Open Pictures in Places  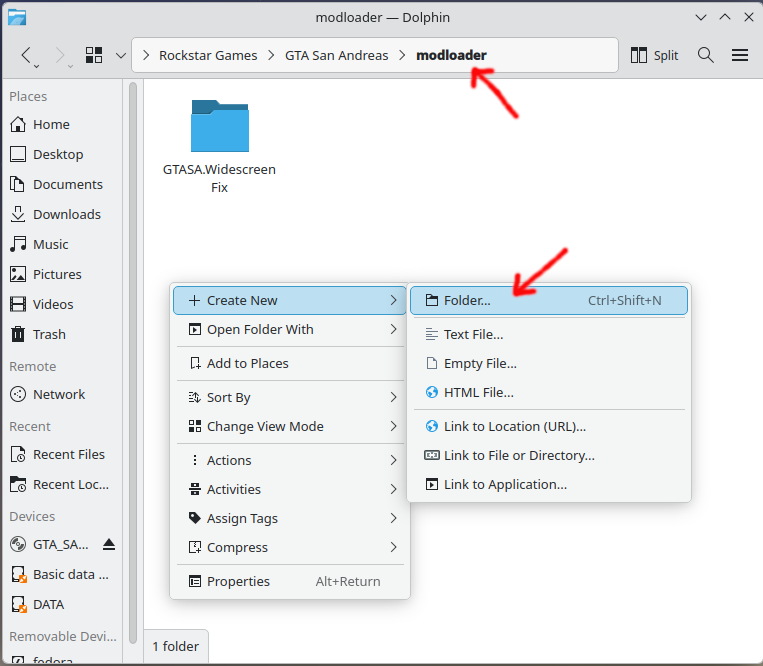62,274
